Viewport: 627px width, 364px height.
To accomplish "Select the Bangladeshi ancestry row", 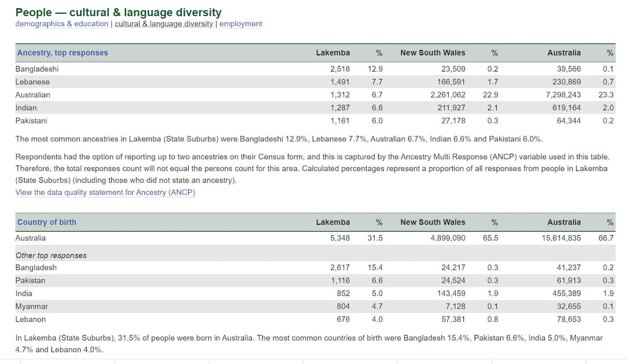I will (x=37, y=69).
